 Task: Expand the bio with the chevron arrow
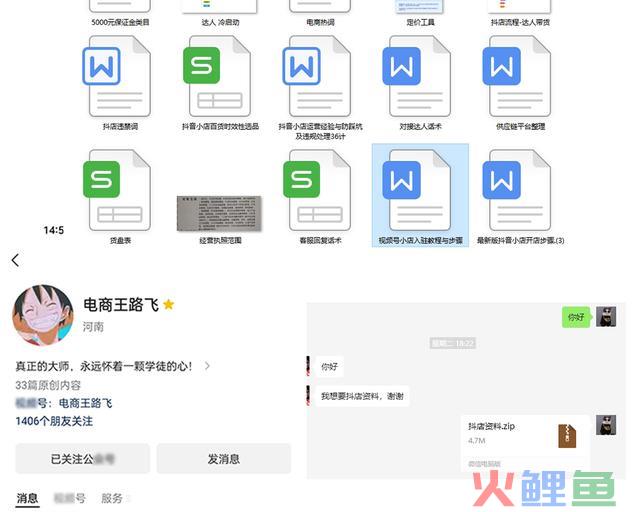tap(207, 366)
